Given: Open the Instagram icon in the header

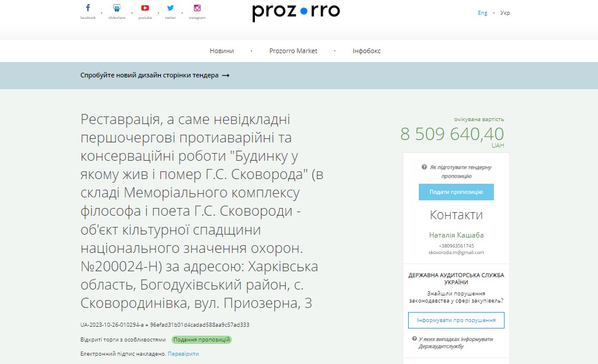Looking at the screenshot, I should point(196,8).
